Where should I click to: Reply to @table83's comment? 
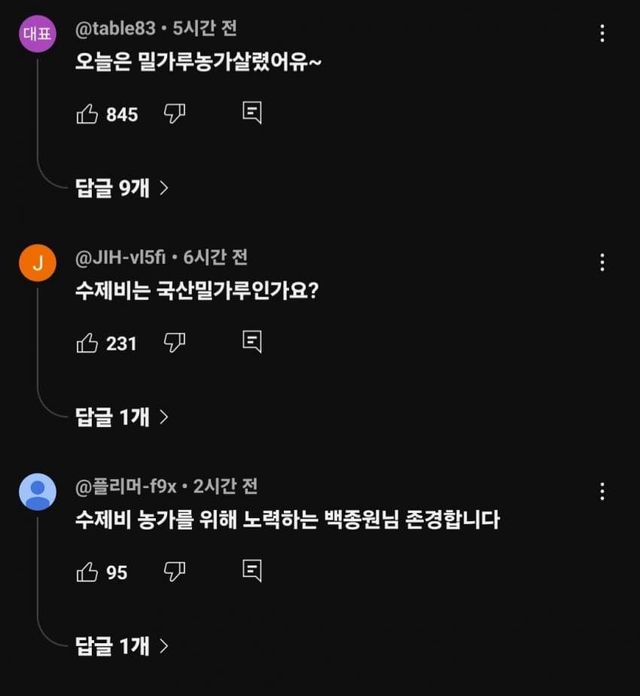[x=252, y=114]
